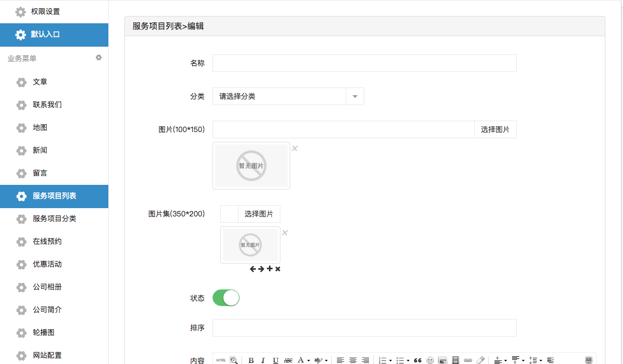The image size is (623, 364).
Task: Insert a hyperlink using the chain icon
Action: click(x=468, y=360)
